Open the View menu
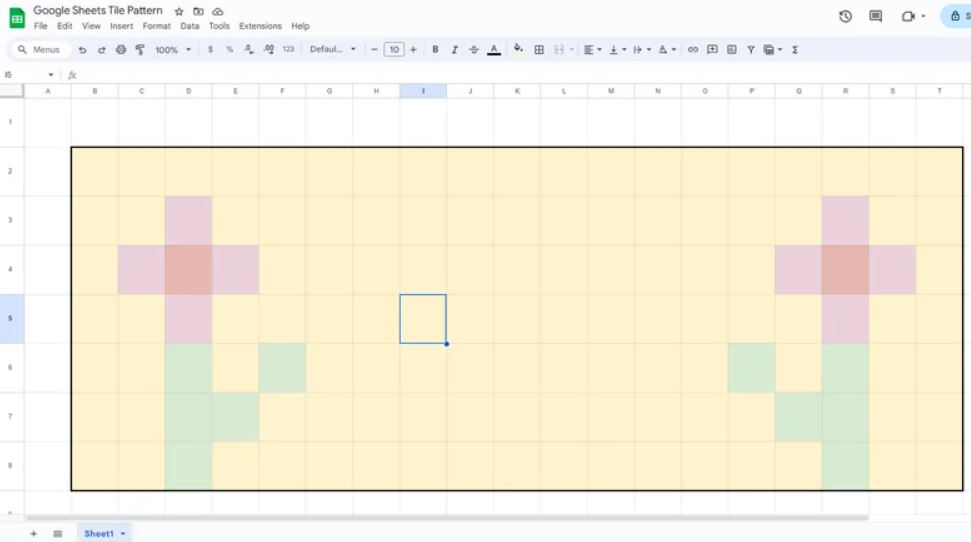Screen dimensions: 971x542 [x=91, y=26]
